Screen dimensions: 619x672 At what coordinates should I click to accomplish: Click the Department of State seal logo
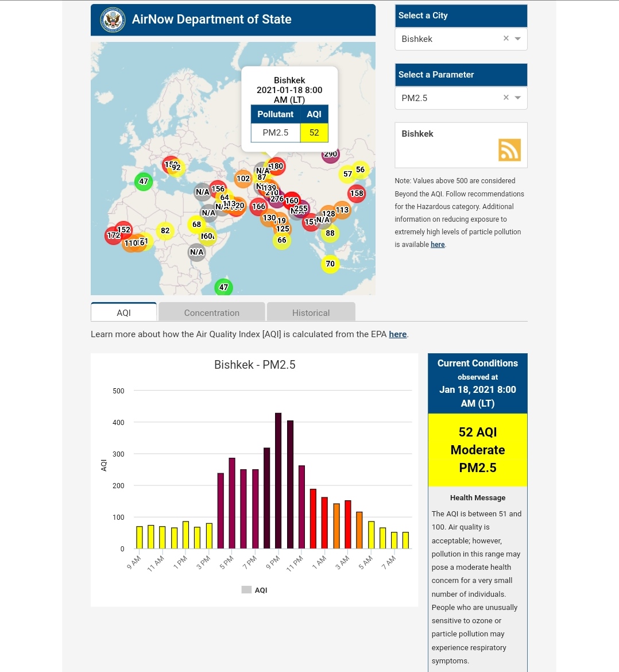[x=113, y=20]
